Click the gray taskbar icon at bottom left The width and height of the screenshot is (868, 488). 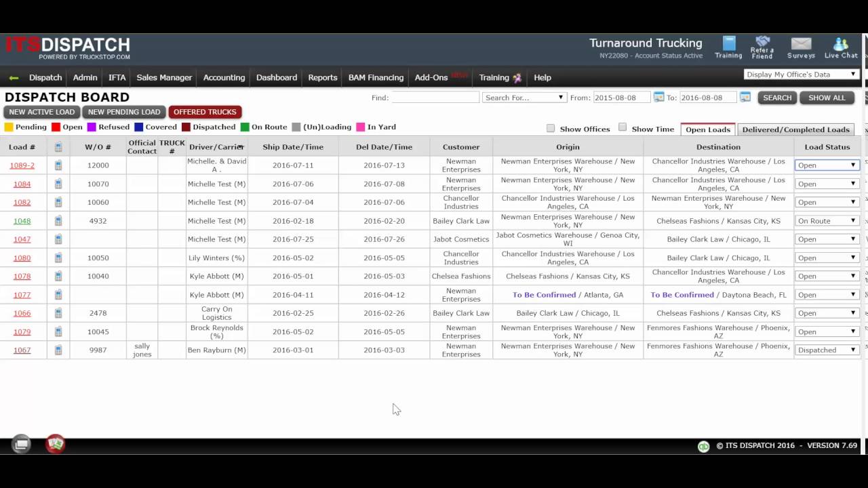coord(21,444)
